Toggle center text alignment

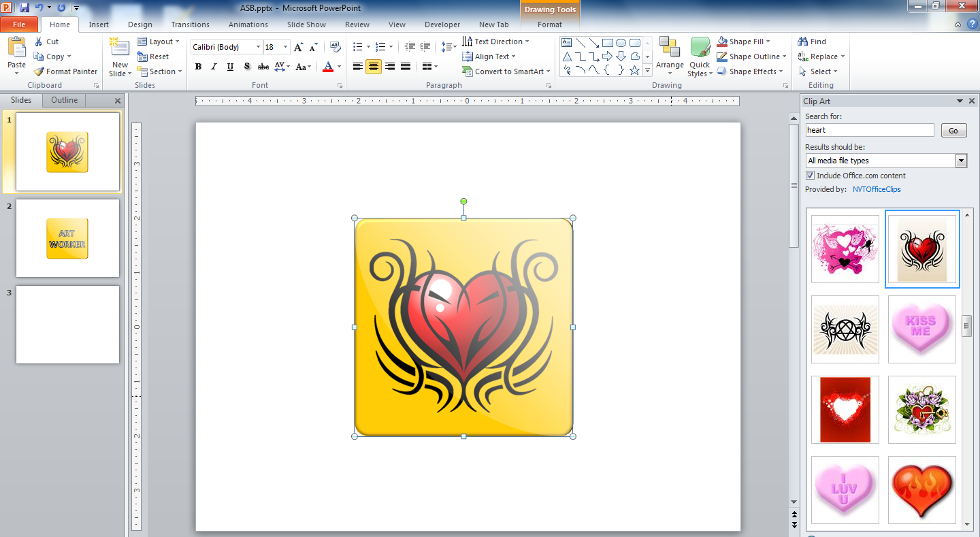coord(374,67)
